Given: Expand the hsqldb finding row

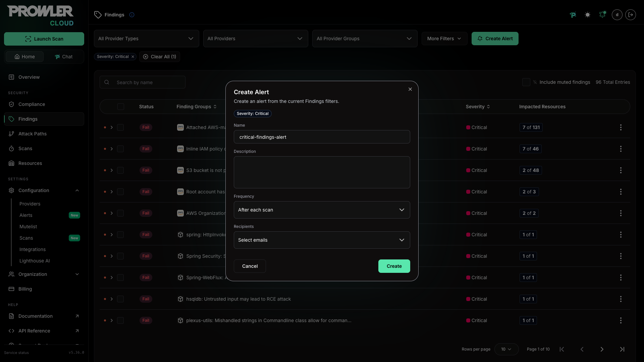Looking at the screenshot, I should coord(112,299).
